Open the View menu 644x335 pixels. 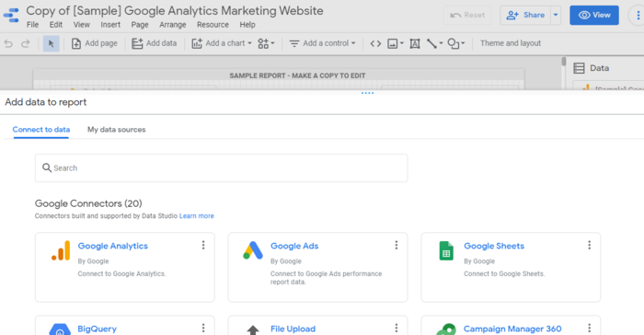point(81,25)
